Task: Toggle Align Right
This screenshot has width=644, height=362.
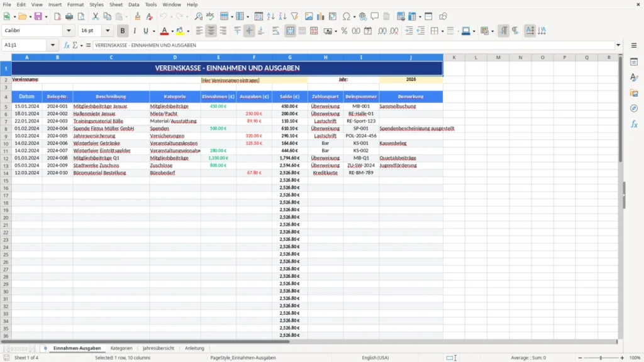Action: pyautogui.click(x=223, y=31)
